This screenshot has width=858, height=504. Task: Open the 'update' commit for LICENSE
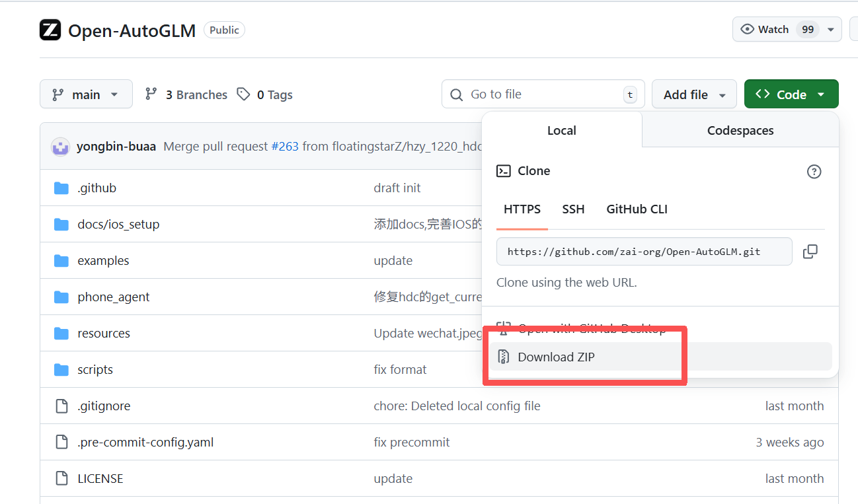click(393, 479)
